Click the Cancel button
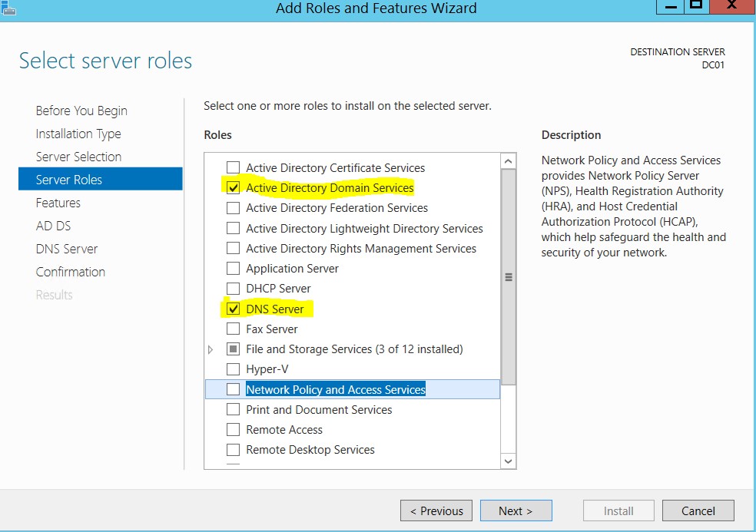756x532 pixels. point(698,511)
